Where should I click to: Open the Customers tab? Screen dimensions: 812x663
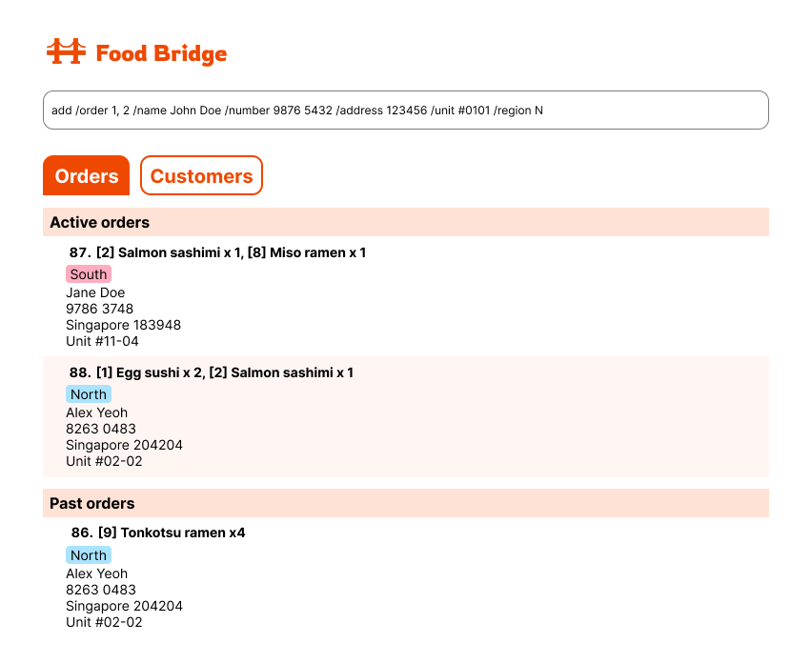201,176
